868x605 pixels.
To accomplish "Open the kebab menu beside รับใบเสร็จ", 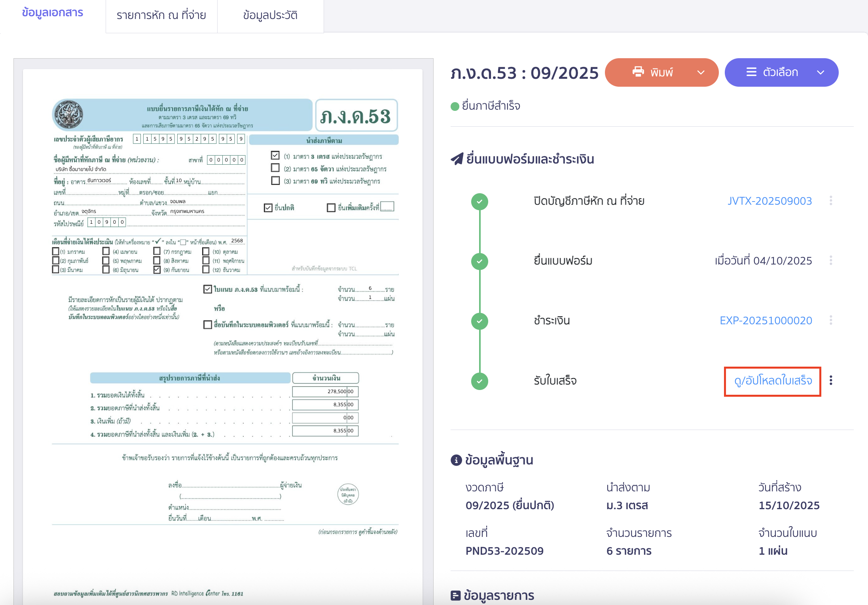I will (831, 381).
